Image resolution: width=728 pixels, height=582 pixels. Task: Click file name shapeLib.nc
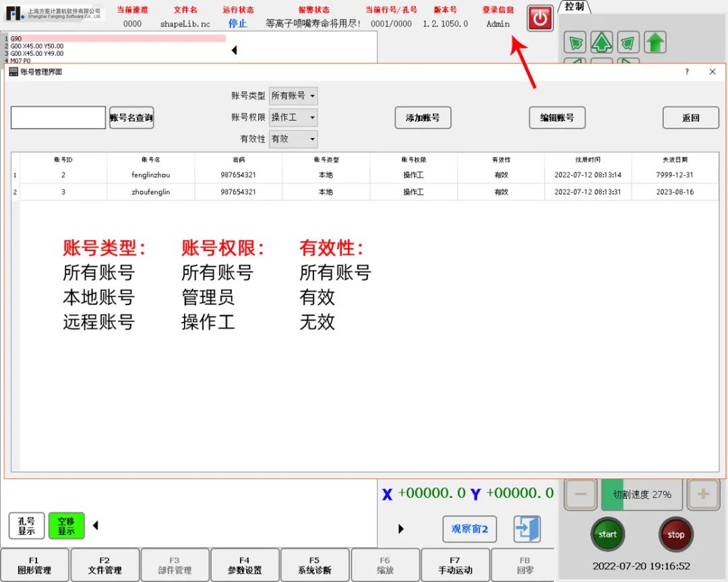click(185, 24)
